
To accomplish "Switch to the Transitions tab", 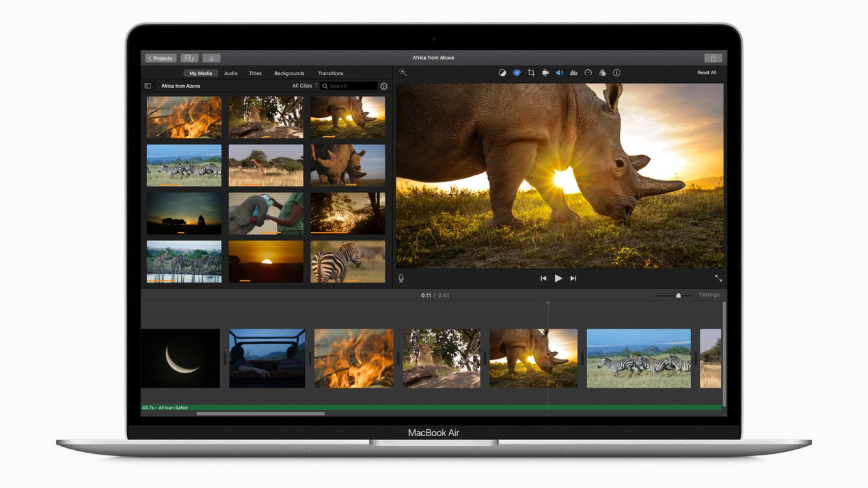I will coord(330,73).
